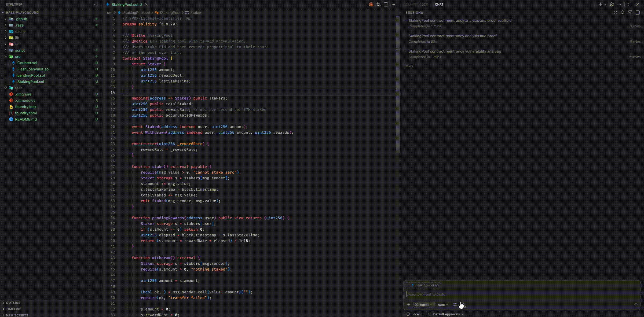The height and width of the screenshot is (317, 644).
Task: Click the src breadcrumb segment
Action: 109,13
